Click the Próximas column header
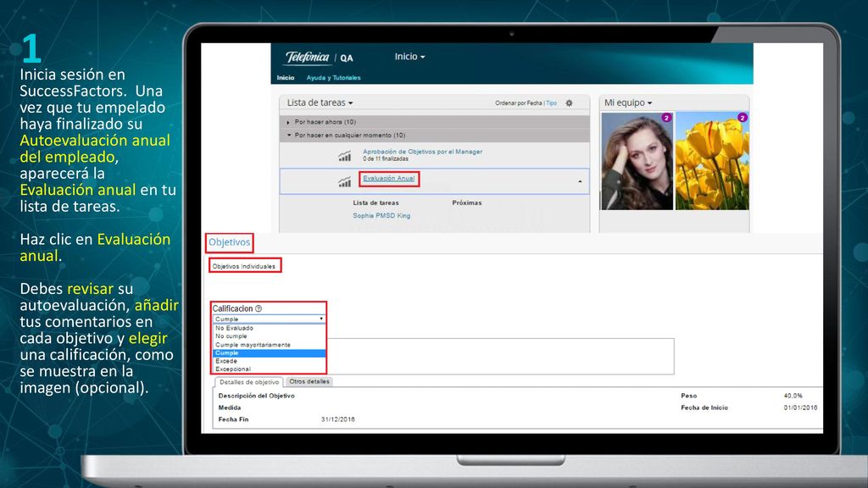 coord(467,203)
